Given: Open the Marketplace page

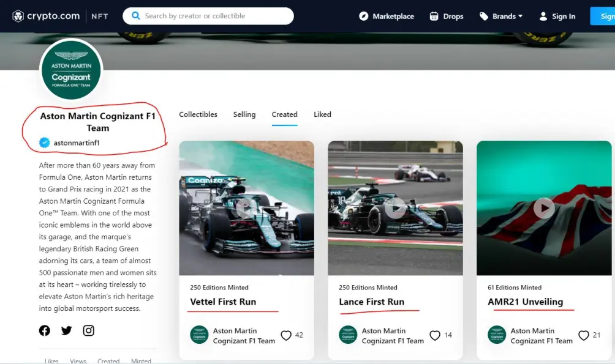Looking at the screenshot, I should click(393, 16).
